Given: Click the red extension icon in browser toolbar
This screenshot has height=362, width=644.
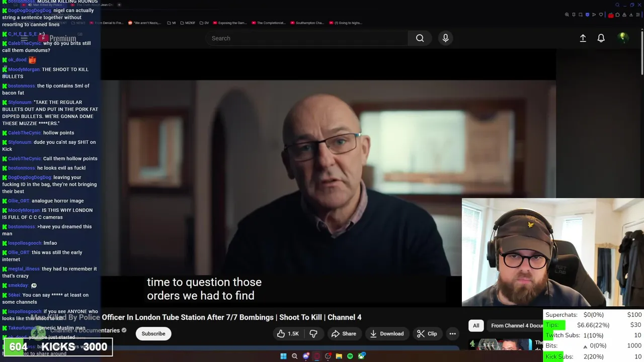Looking at the screenshot, I should (x=611, y=15).
